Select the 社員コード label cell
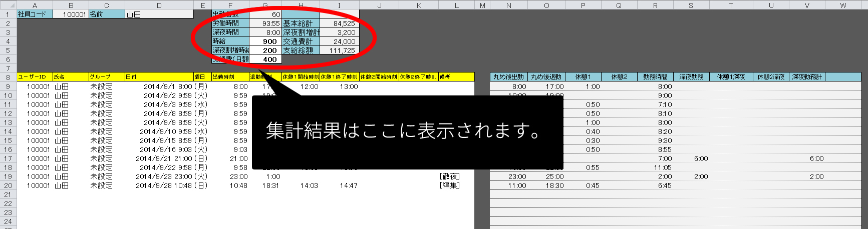The height and width of the screenshot is (229, 868). coord(35,14)
